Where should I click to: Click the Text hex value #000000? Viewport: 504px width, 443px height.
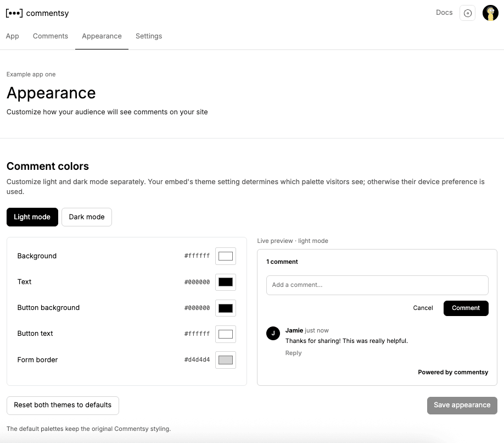197,282
